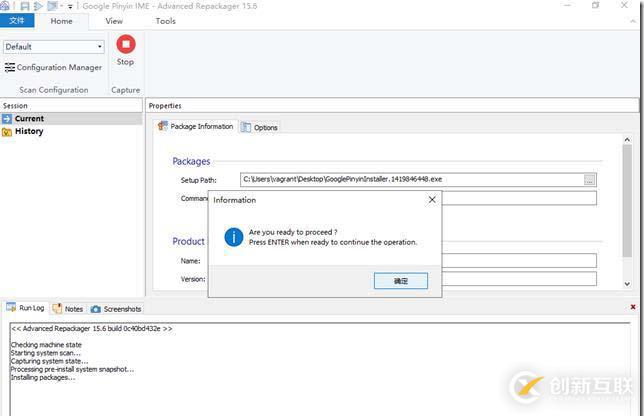644x416 pixels.
Task: Open the Configuration Manager
Action: 53,67
